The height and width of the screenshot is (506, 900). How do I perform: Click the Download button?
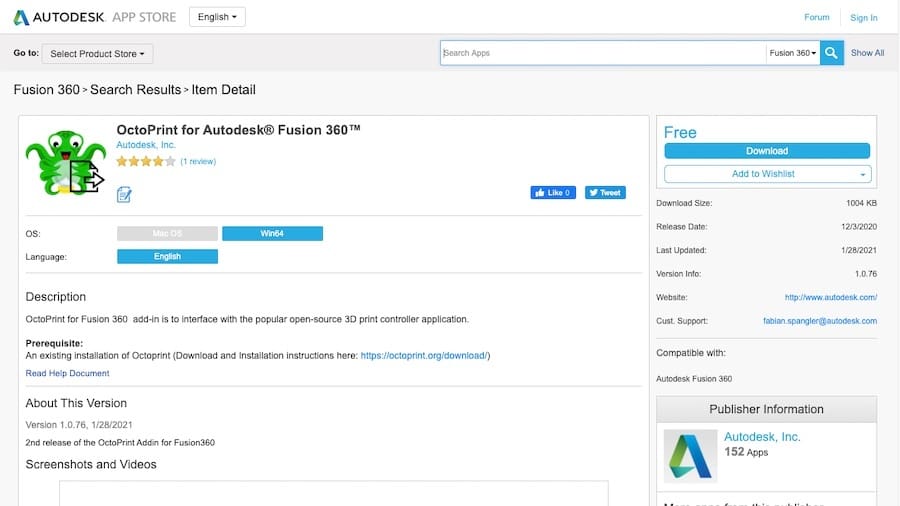point(767,151)
